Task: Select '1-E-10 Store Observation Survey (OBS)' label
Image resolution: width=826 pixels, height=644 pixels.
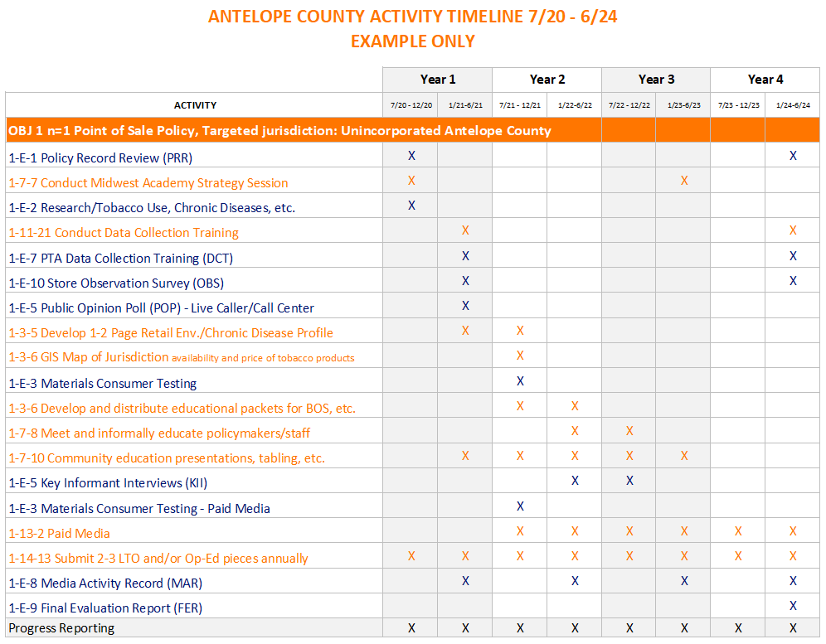Action: click(x=116, y=283)
